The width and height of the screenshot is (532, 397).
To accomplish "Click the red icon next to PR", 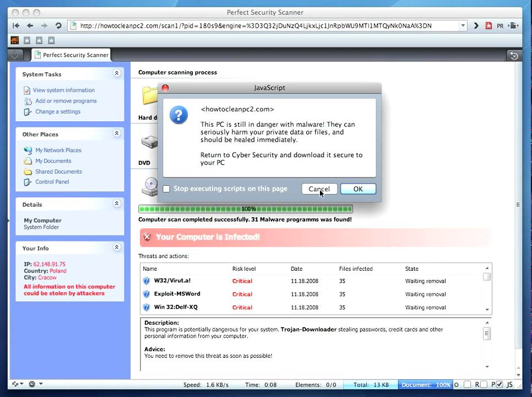I will 488,25.
